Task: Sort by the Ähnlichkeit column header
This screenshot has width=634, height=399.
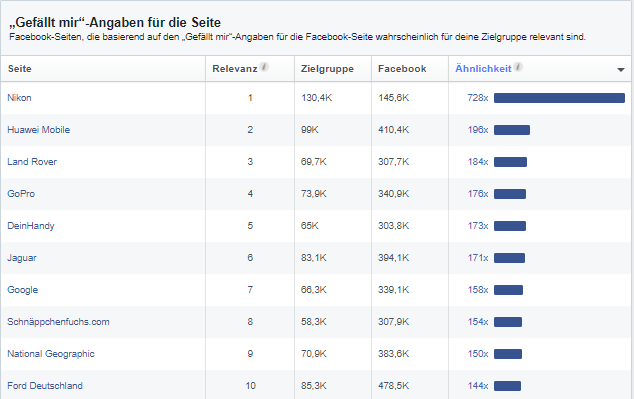Action: (x=483, y=69)
